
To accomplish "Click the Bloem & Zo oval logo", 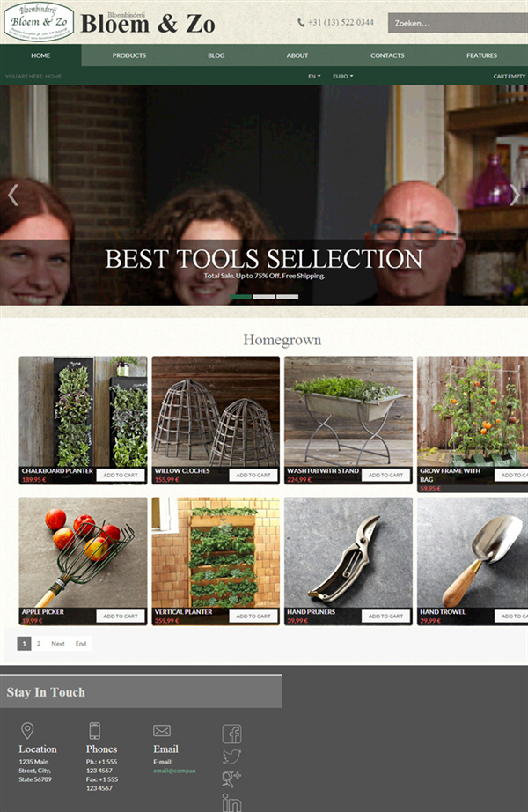I will [x=39, y=22].
